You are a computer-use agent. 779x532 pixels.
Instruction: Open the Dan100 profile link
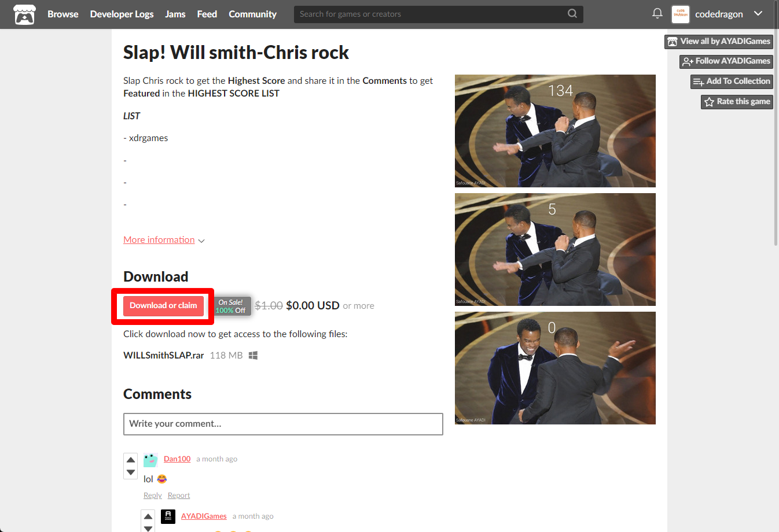click(177, 459)
